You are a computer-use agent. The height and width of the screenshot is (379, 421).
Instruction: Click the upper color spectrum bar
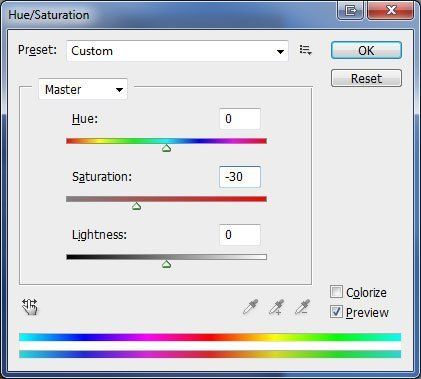click(210, 337)
